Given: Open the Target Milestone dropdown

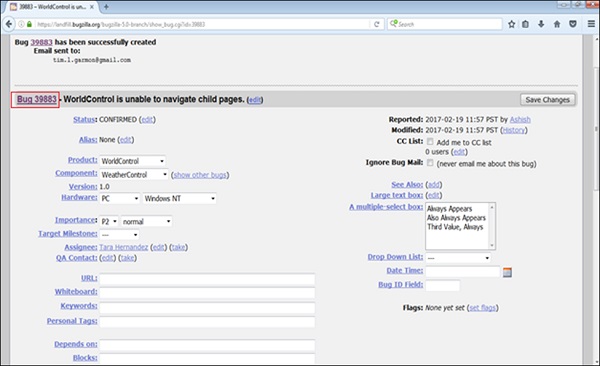Looking at the screenshot, I should point(119,234).
